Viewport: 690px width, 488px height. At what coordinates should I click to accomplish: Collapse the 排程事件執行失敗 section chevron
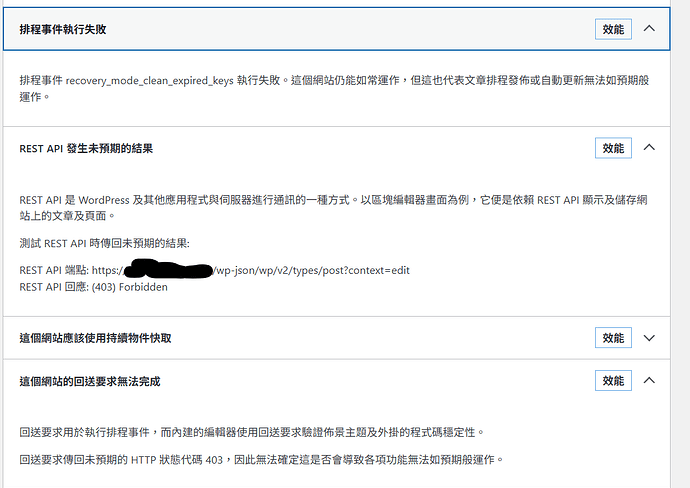650,29
